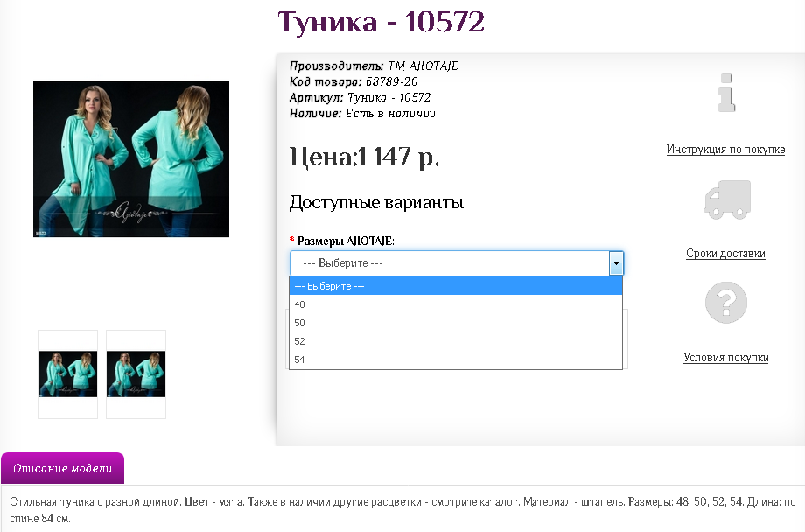Viewport: 805px width, 532px height.
Task: Click the description paragraph starting Стильная туника
Action: pyautogui.click(x=402, y=509)
